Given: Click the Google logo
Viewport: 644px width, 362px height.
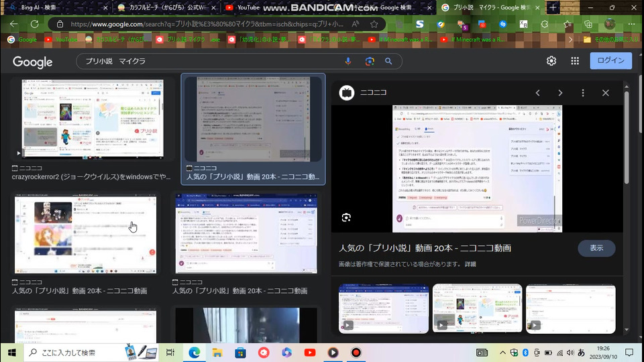Looking at the screenshot, I should click(x=32, y=62).
